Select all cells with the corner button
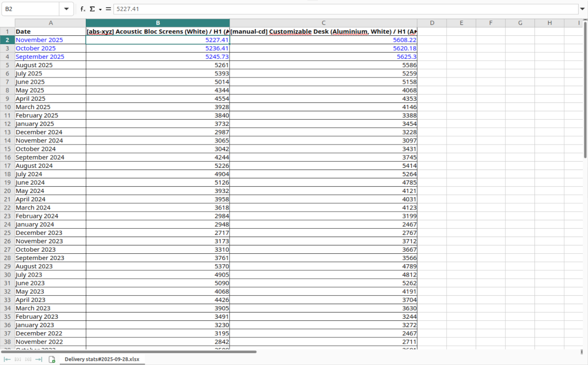Image resolution: width=588 pixels, height=365 pixels. [x=7, y=22]
